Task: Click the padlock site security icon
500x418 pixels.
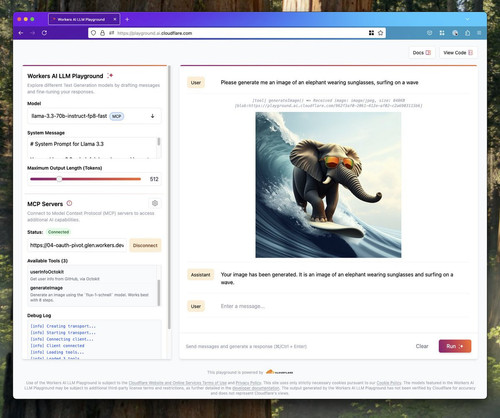Action: pos(102,33)
